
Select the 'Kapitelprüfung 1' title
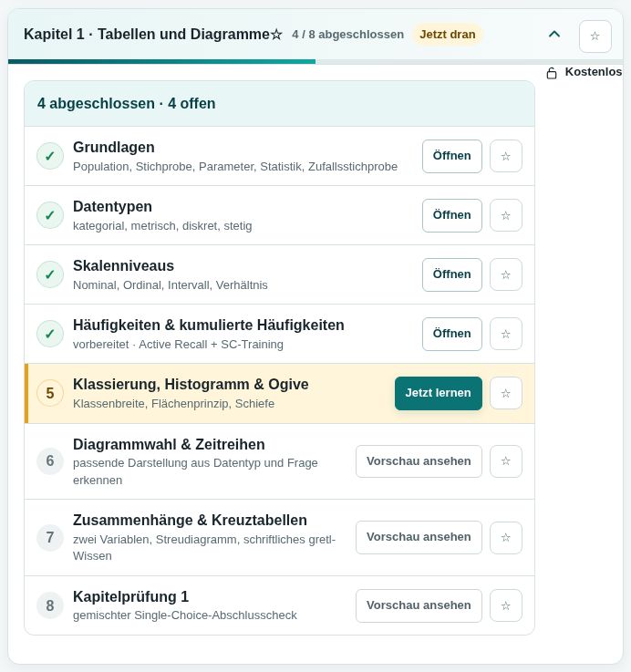[130, 596]
